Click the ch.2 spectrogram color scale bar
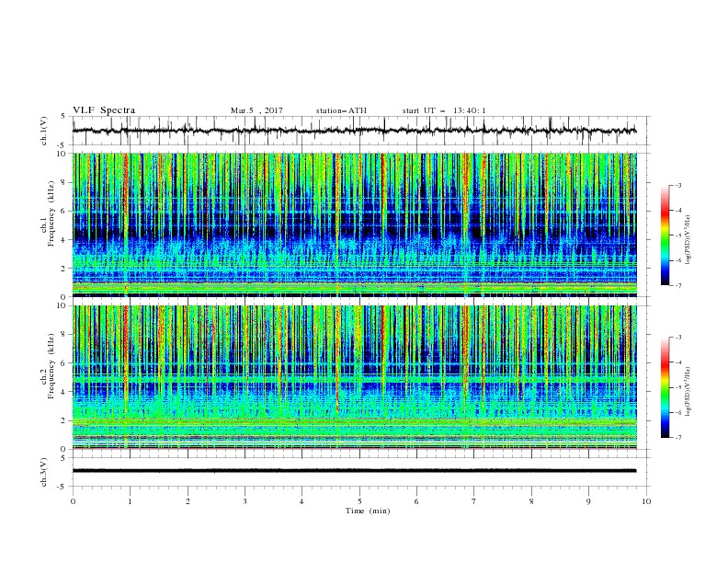 tap(665, 387)
